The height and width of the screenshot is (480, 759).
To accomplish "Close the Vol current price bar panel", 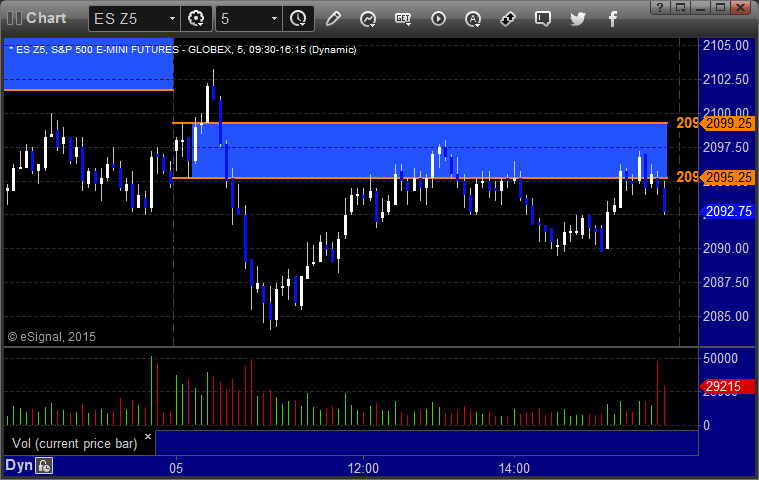I will (148, 436).
